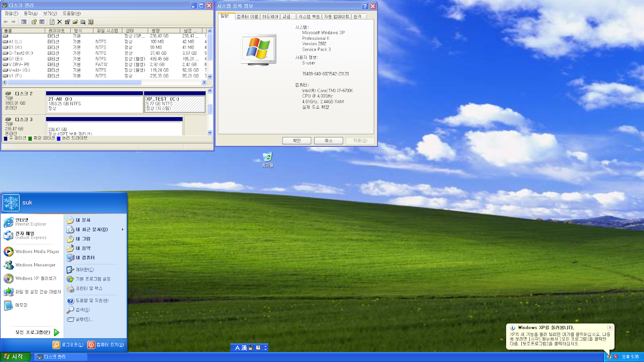Open 메모장 from start menu
The height and width of the screenshot is (362, 644).
(16, 305)
